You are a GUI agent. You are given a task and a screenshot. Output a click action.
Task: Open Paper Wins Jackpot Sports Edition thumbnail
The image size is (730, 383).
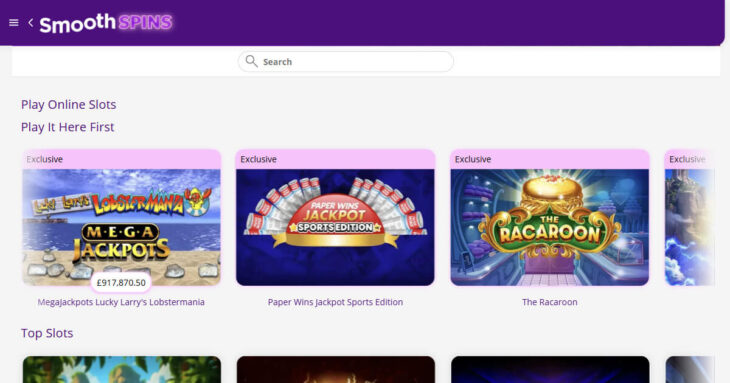[x=335, y=227]
